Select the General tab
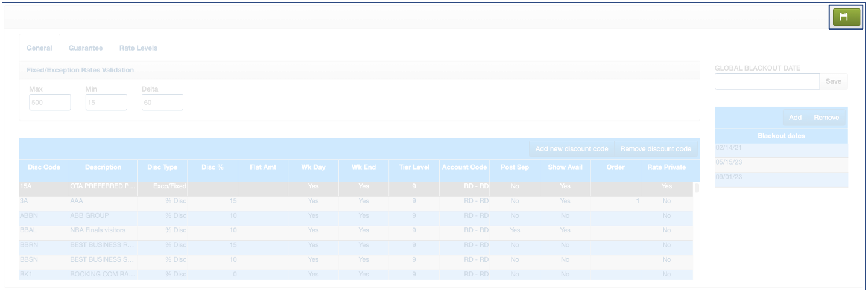The height and width of the screenshot is (292, 868). [39, 48]
